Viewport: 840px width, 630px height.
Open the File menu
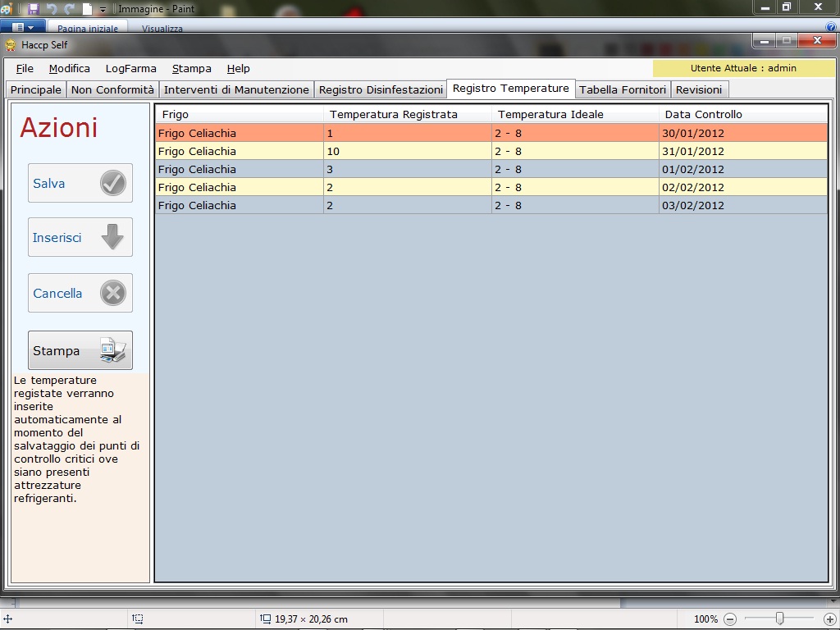click(x=25, y=69)
